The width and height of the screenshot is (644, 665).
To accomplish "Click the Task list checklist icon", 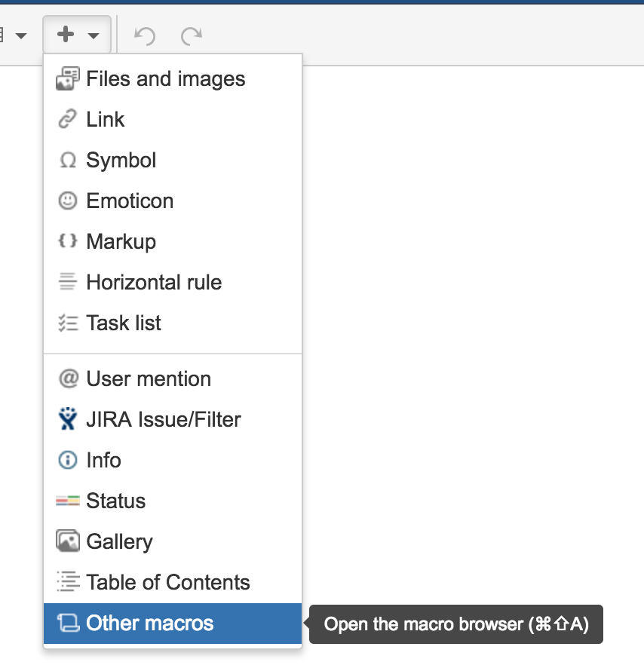I will tap(68, 323).
